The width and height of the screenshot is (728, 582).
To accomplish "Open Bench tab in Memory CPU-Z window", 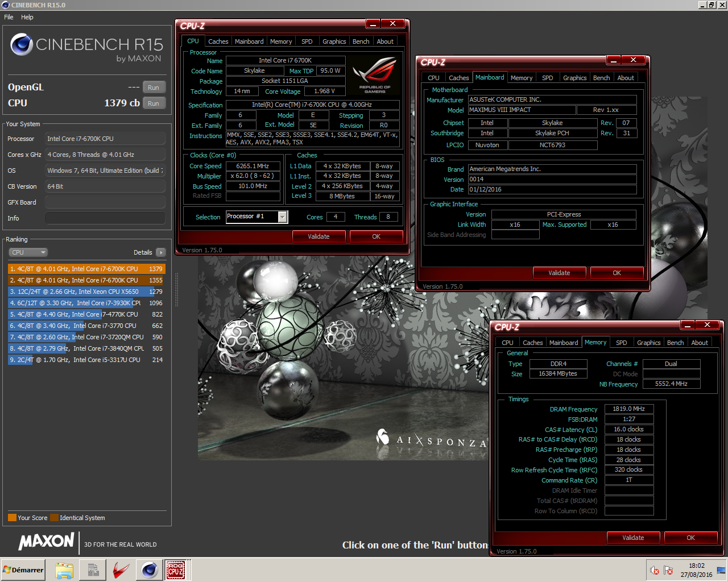I will coord(675,343).
